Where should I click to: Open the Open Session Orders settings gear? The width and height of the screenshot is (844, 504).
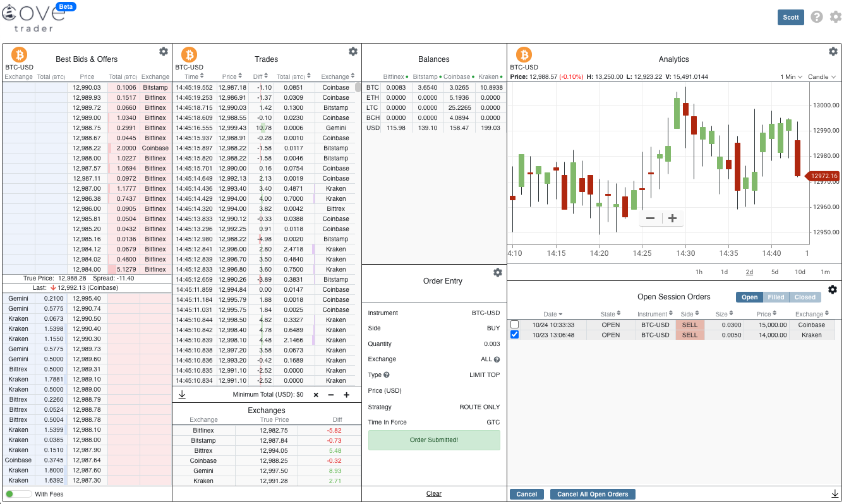[x=833, y=289]
